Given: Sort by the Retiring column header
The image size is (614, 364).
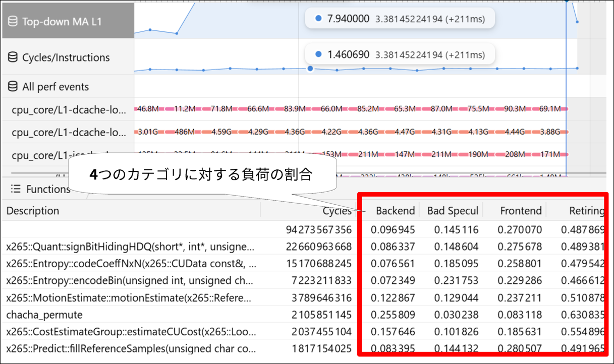Looking at the screenshot, I should 586,211.
